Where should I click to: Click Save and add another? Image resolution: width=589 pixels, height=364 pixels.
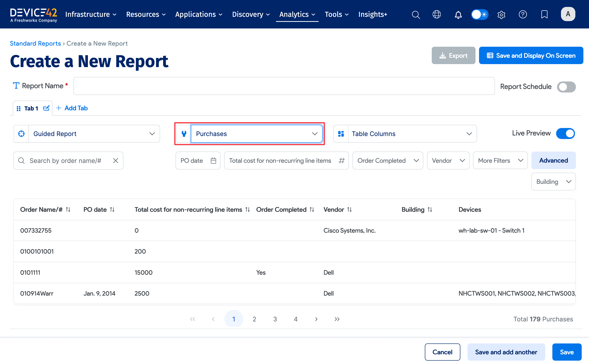click(x=506, y=352)
